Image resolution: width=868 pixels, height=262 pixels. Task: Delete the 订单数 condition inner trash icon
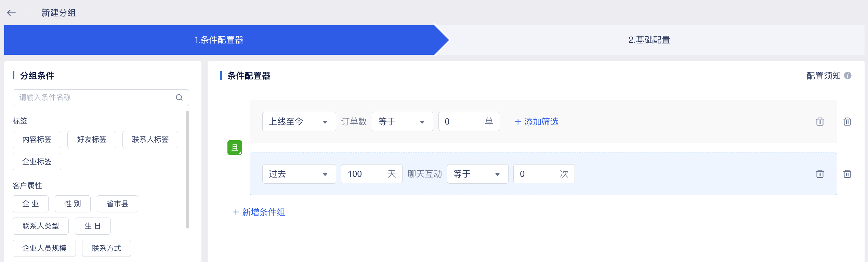[820, 121]
